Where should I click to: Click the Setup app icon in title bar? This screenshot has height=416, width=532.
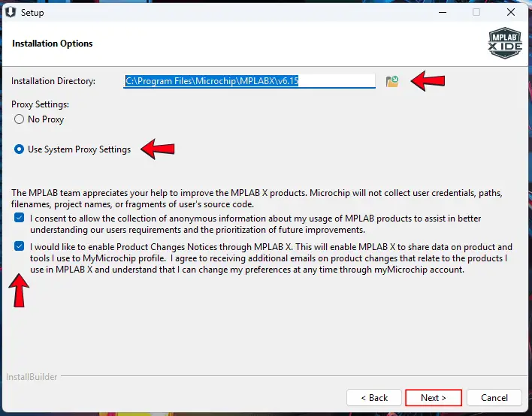point(10,12)
